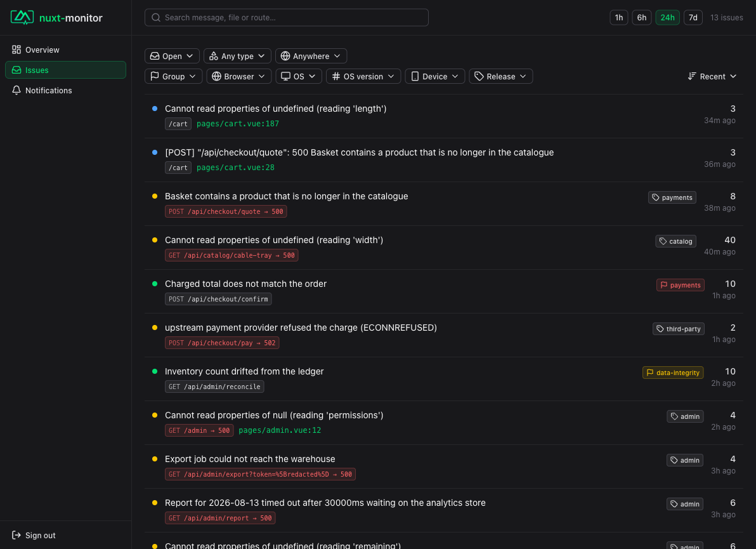Click the shapes icon in Any type filter

214,56
